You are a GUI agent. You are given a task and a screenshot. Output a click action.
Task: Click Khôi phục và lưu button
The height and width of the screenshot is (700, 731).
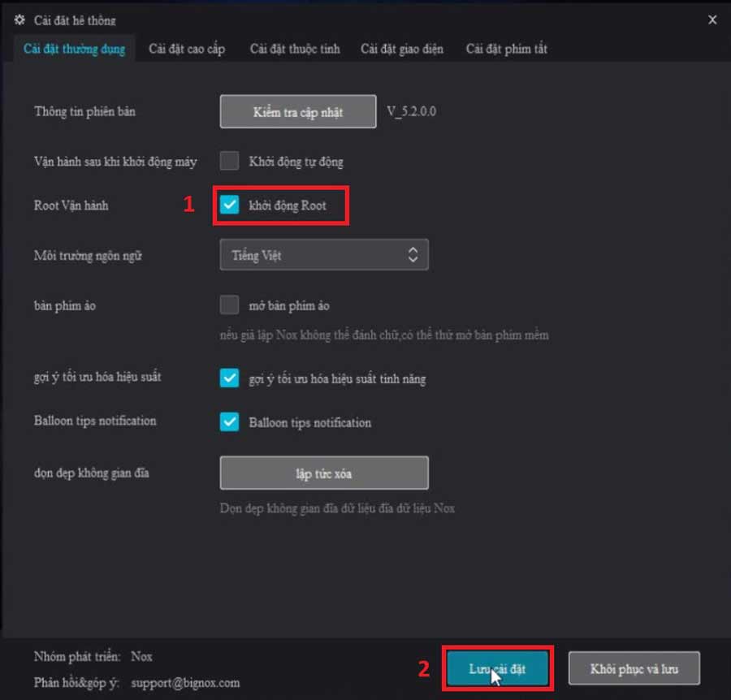pos(634,669)
